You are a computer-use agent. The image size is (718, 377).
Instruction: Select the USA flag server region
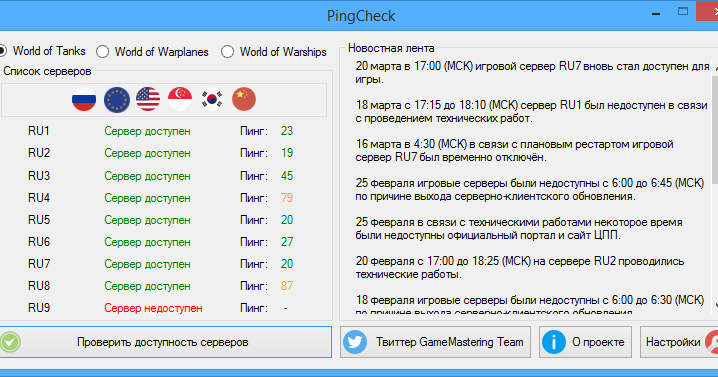[x=148, y=99]
